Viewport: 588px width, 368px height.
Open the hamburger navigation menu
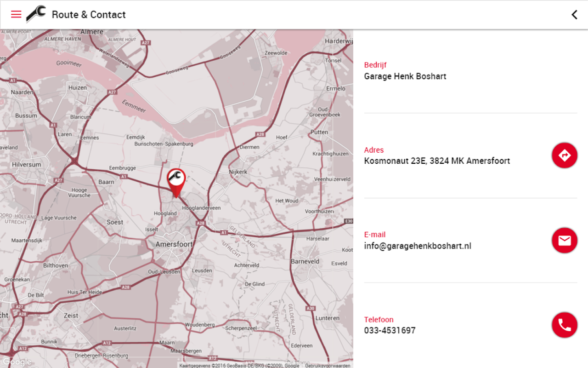click(x=16, y=14)
